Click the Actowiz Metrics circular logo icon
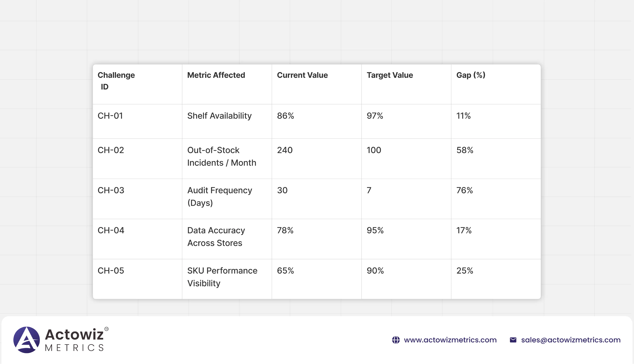Viewport: 634px width, 364px height. point(26,340)
